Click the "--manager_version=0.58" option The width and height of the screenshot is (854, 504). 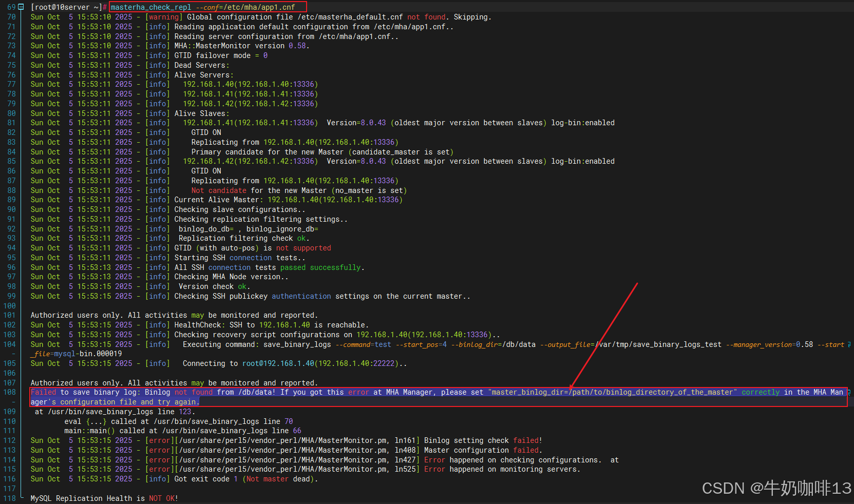[770, 344]
